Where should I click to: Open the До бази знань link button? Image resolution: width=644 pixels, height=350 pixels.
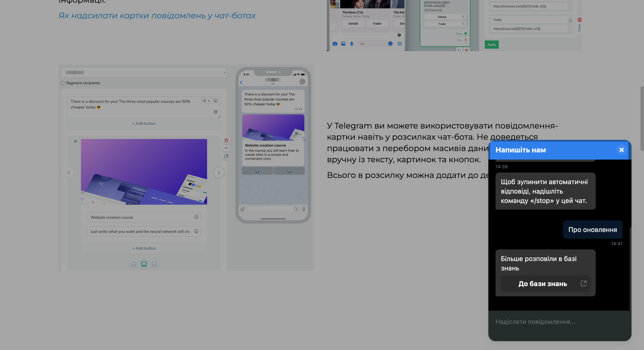545,284
